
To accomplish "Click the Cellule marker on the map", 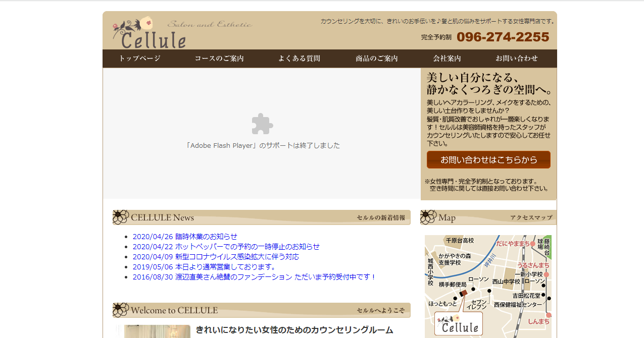I will point(459,323).
